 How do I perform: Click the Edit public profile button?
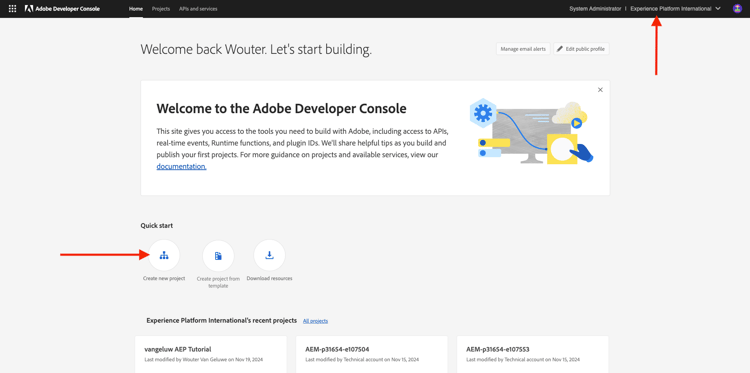coord(581,49)
